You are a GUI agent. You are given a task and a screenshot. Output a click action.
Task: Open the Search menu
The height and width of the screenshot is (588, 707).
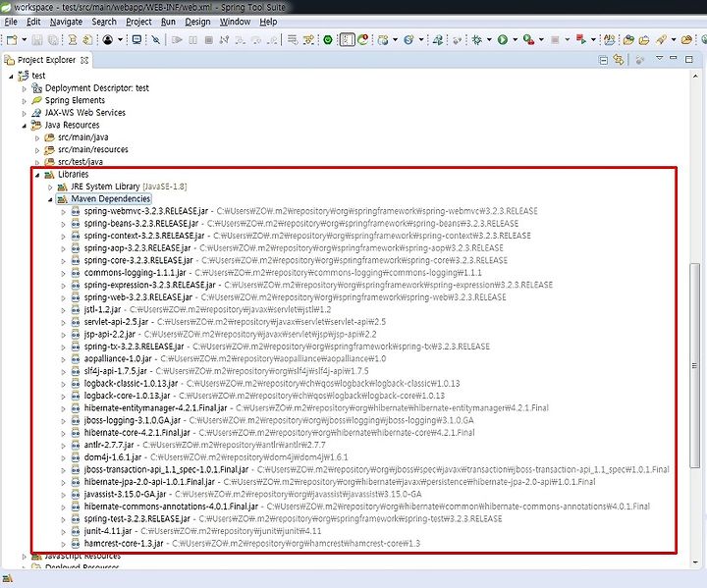pos(104,22)
